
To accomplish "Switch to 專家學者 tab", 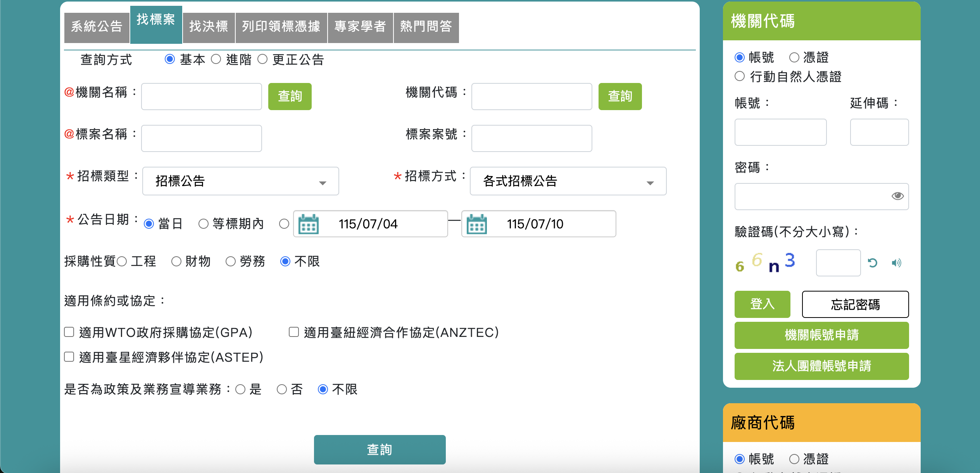I will click(360, 27).
